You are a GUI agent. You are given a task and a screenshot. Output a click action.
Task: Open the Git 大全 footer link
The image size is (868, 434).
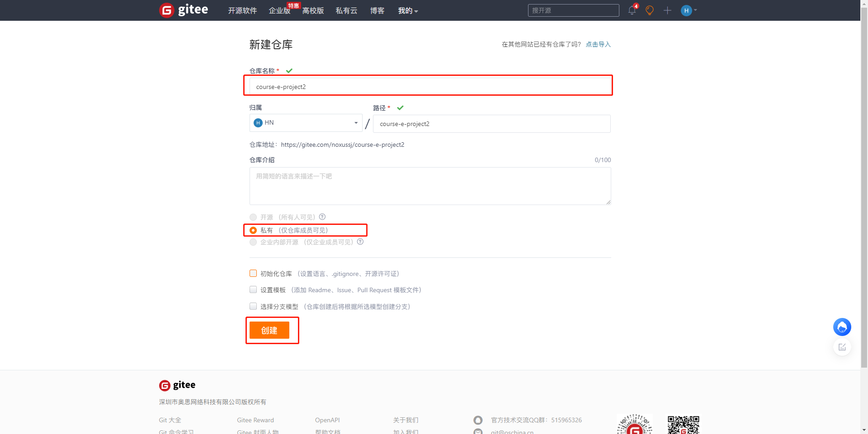(170, 420)
